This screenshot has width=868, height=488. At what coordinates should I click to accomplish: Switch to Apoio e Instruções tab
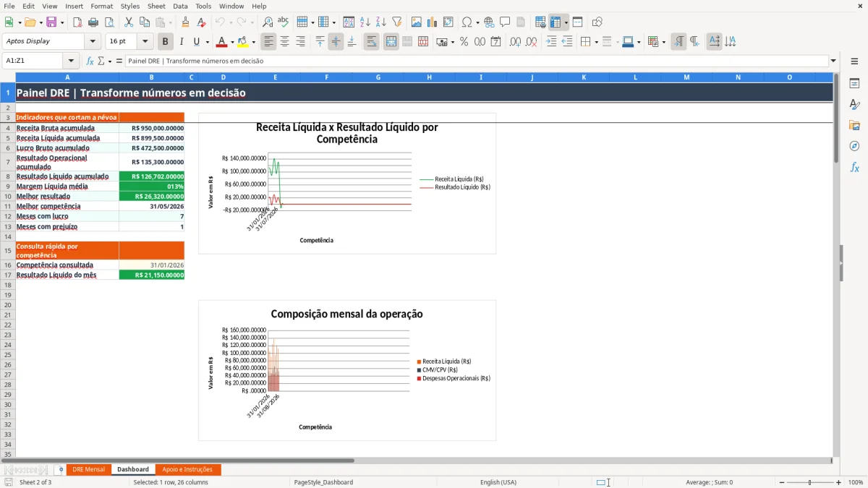point(188,469)
